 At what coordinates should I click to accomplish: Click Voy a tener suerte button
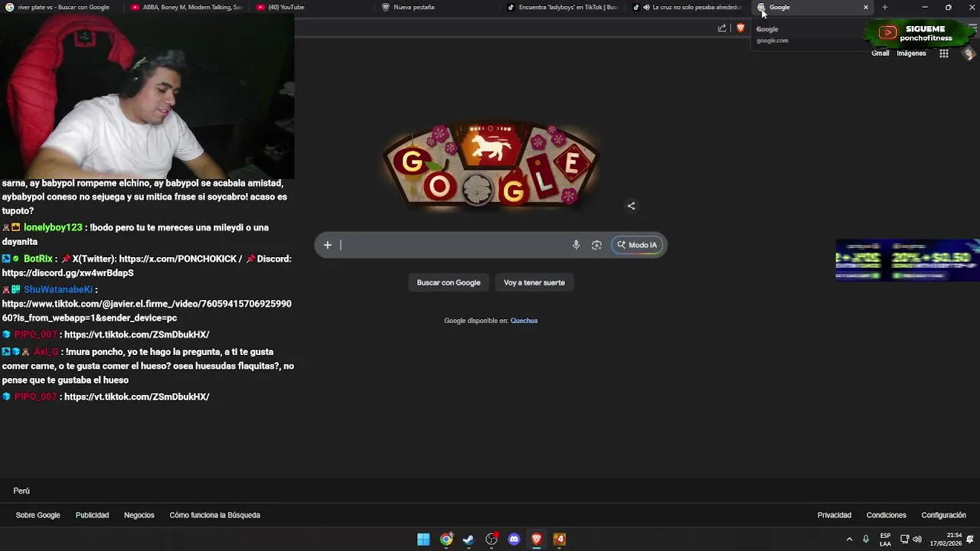pyautogui.click(x=534, y=282)
